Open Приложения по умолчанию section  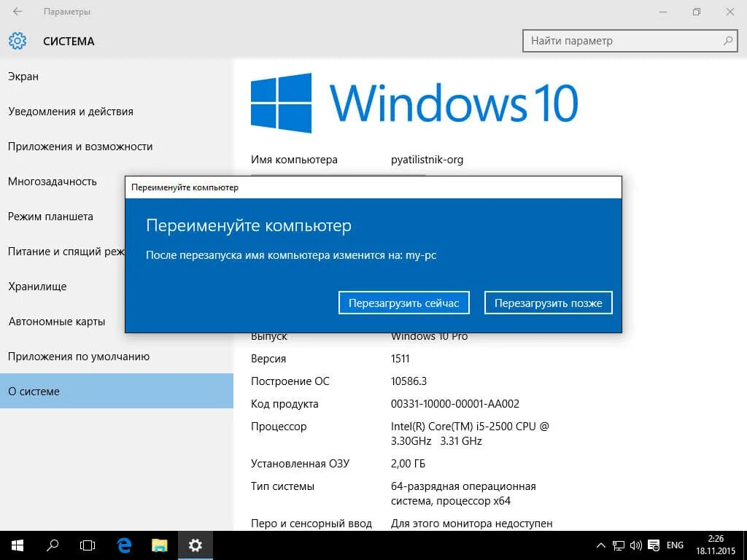coord(117,356)
